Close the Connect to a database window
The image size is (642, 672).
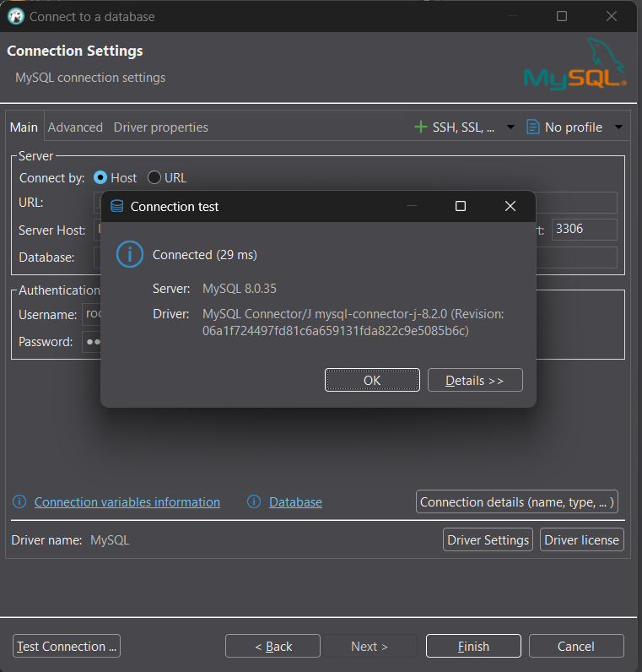612,16
